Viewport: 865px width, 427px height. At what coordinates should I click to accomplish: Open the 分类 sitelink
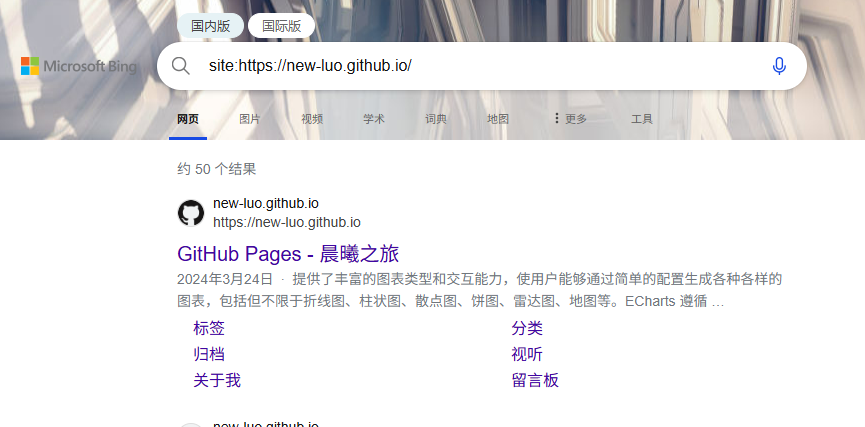(x=527, y=328)
